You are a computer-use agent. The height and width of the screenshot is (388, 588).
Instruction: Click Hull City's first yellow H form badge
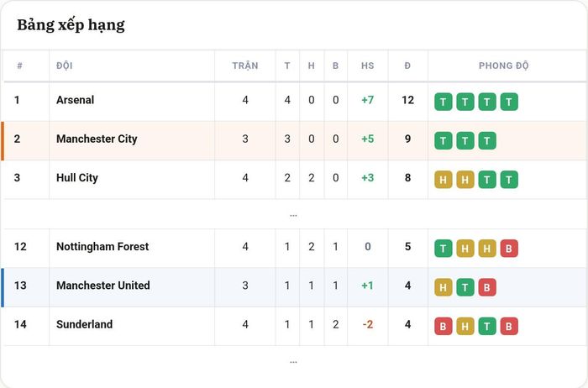(x=443, y=180)
